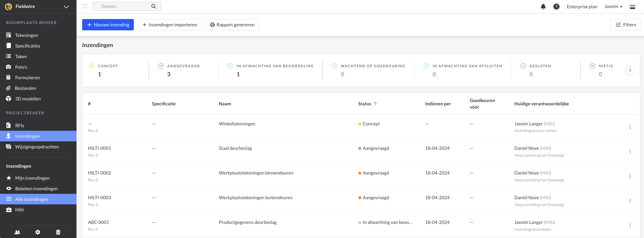644x238 pixels.
Task: Open the notifications bell
Action: pos(543,7)
